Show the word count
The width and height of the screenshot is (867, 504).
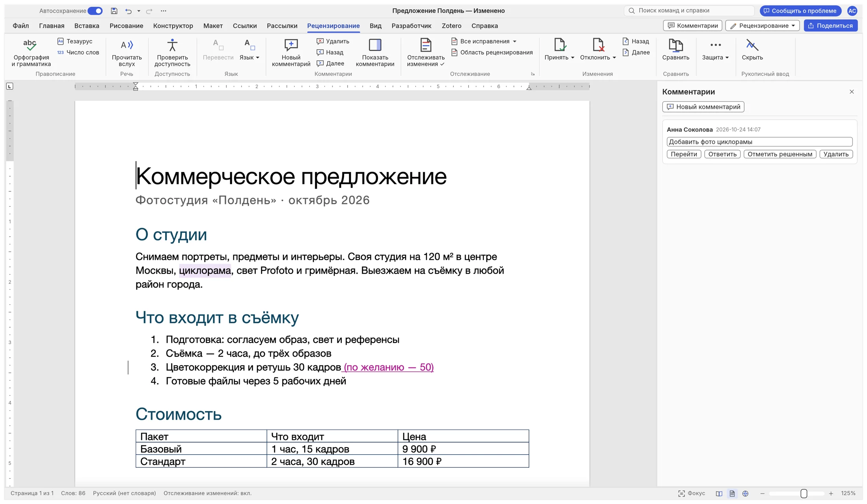[78, 52]
